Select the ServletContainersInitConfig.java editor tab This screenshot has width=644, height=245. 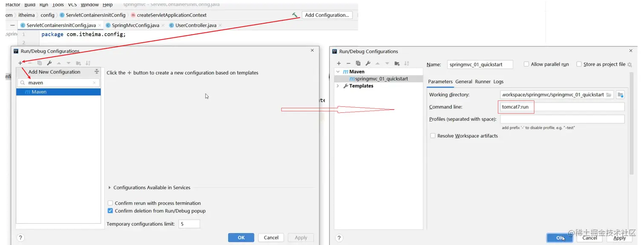tap(61, 26)
